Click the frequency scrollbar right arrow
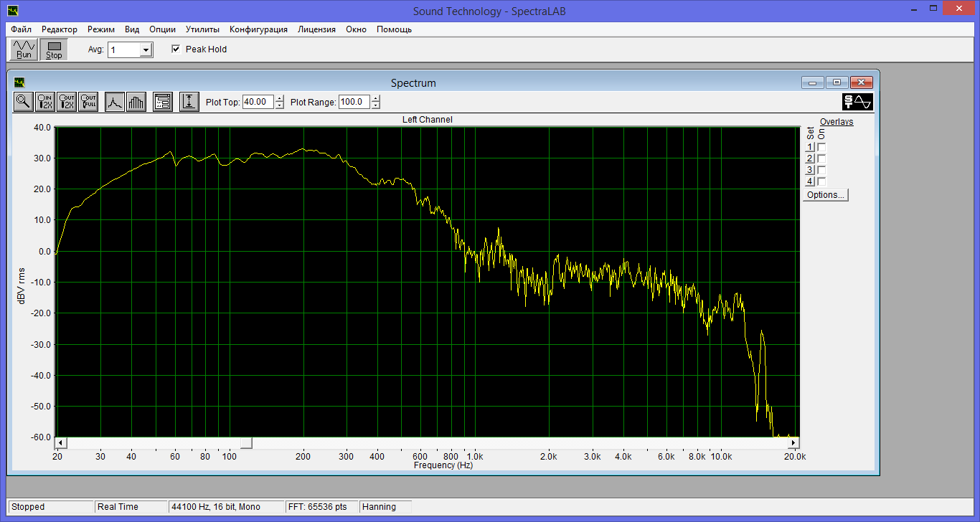The height and width of the screenshot is (522, 980). (793, 443)
